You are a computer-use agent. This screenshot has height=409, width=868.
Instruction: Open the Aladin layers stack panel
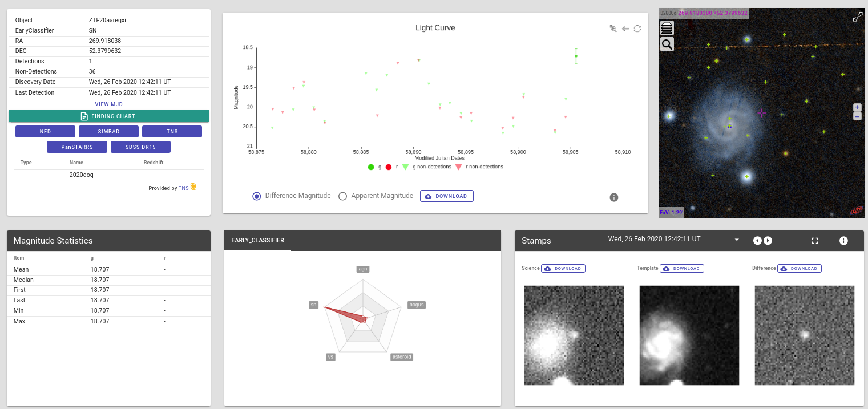667,28
